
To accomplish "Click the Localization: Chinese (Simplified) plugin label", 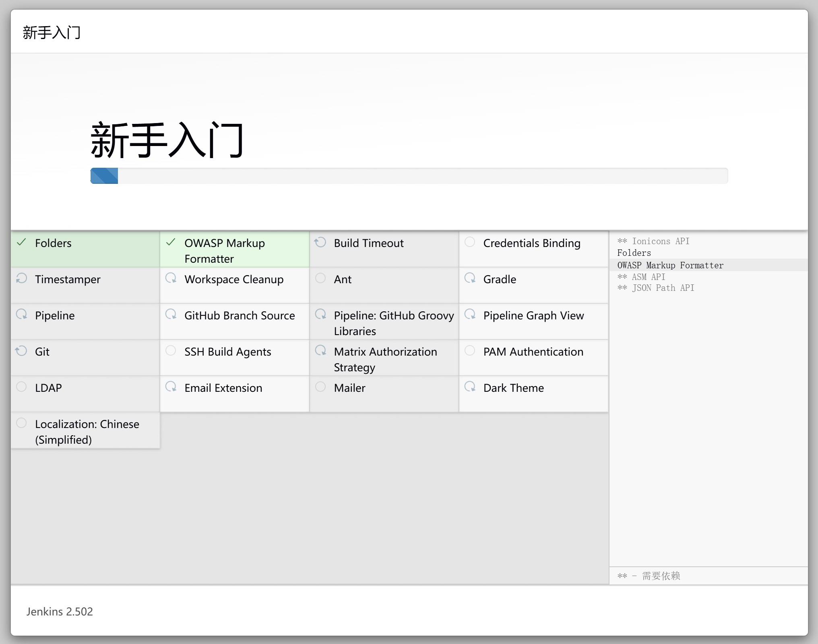I will click(87, 432).
